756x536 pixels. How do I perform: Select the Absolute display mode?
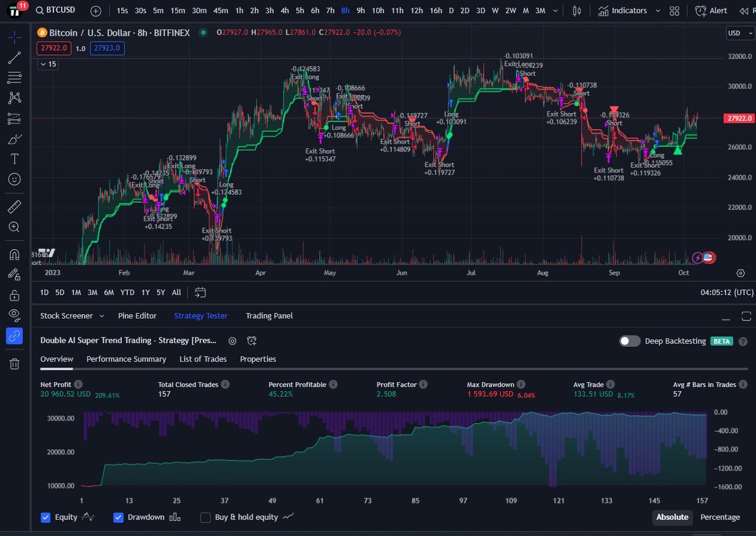(x=672, y=517)
